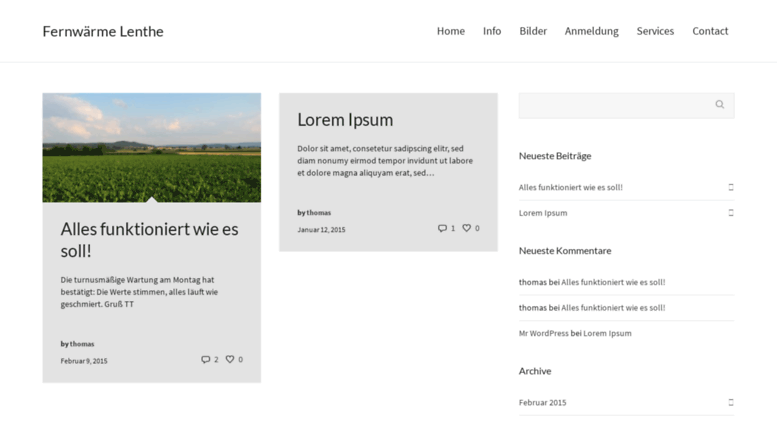Screen dimensions: 777x423
Task: Click date Januar 12, 2015
Action: point(321,230)
